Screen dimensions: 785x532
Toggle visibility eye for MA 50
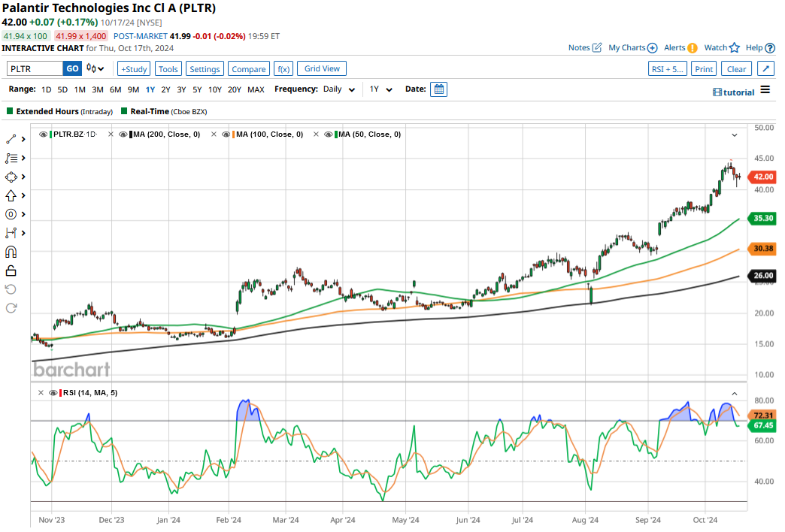[x=329, y=135]
